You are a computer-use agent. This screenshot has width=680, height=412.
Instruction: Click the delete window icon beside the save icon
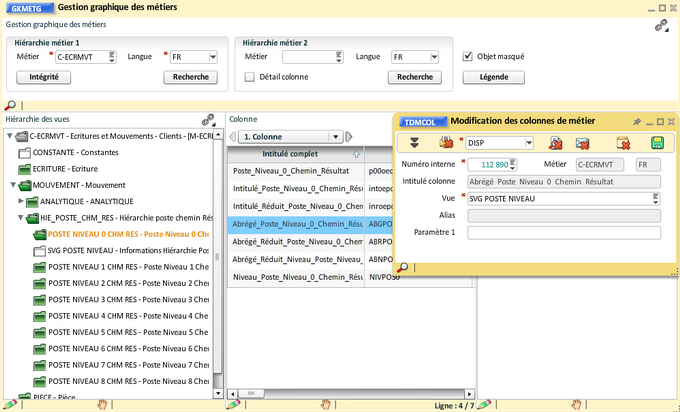pyautogui.click(x=623, y=143)
